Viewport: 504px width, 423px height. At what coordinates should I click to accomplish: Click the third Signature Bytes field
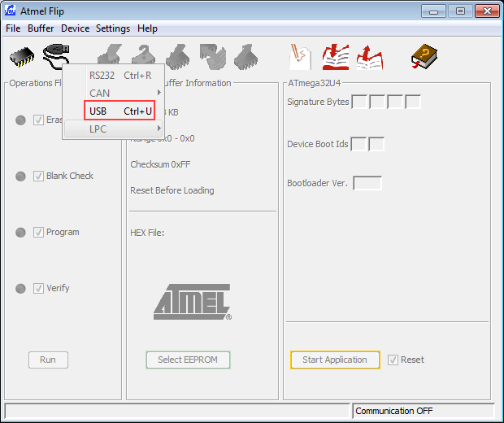pyautogui.click(x=395, y=102)
